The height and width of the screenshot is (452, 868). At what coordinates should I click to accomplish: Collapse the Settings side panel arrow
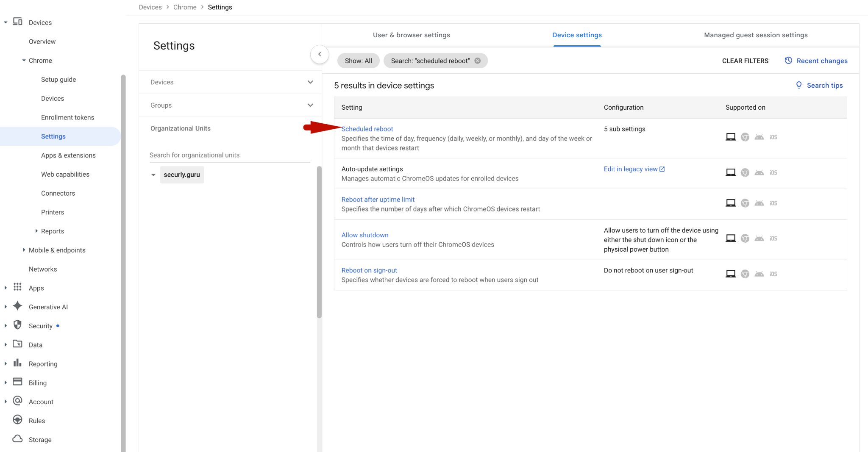(x=320, y=54)
